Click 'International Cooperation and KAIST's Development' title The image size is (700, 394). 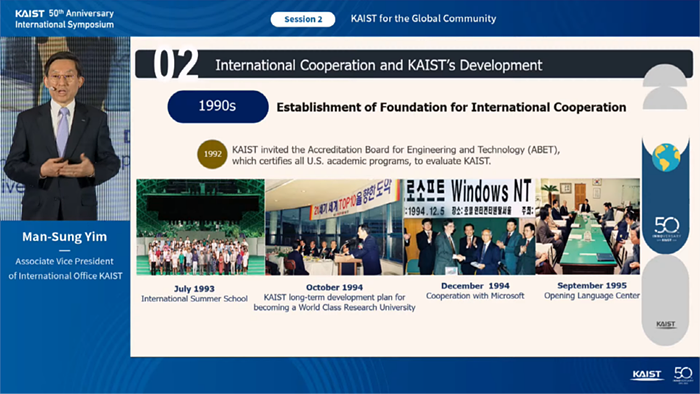379,65
